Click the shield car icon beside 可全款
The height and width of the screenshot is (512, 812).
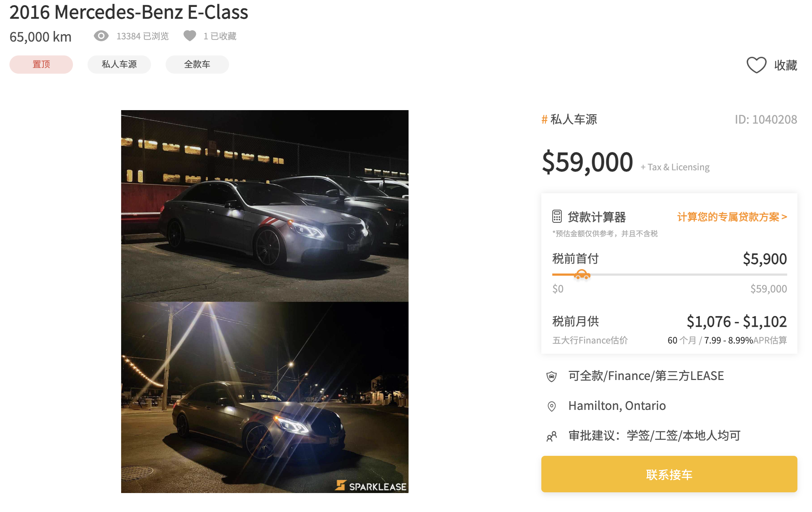[552, 376]
